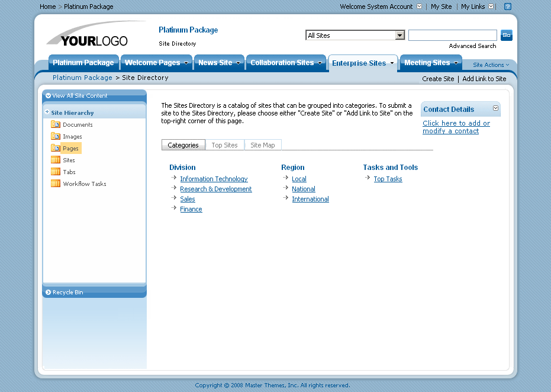Click the Go search button
The width and height of the screenshot is (551, 392).
(506, 35)
